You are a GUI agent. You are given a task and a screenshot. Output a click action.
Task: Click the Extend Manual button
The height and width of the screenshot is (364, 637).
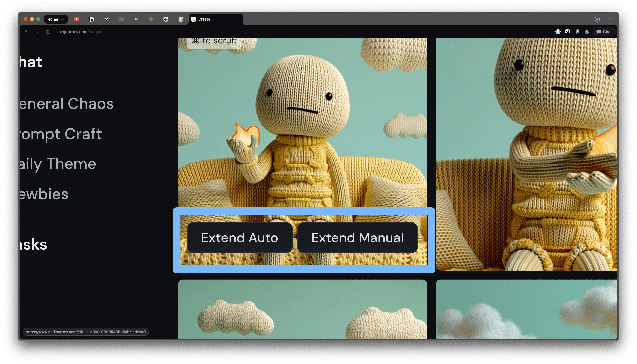(357, 237)
